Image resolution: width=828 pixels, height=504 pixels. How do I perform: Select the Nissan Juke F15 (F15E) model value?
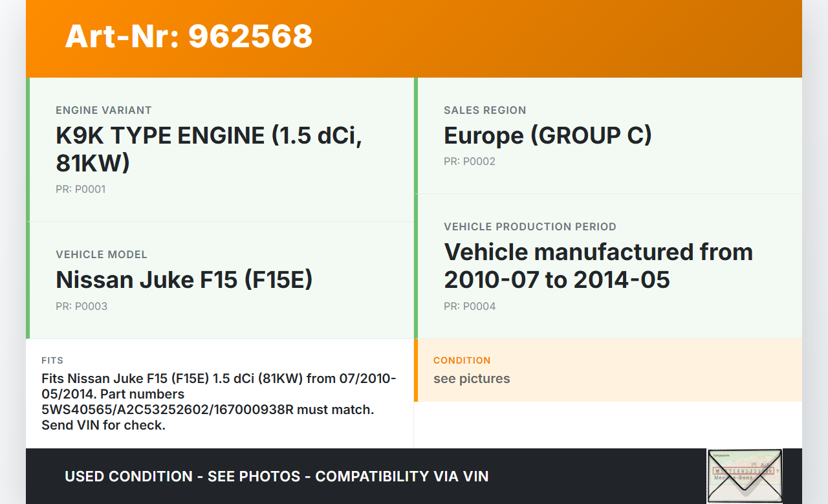tap(184, 279)
